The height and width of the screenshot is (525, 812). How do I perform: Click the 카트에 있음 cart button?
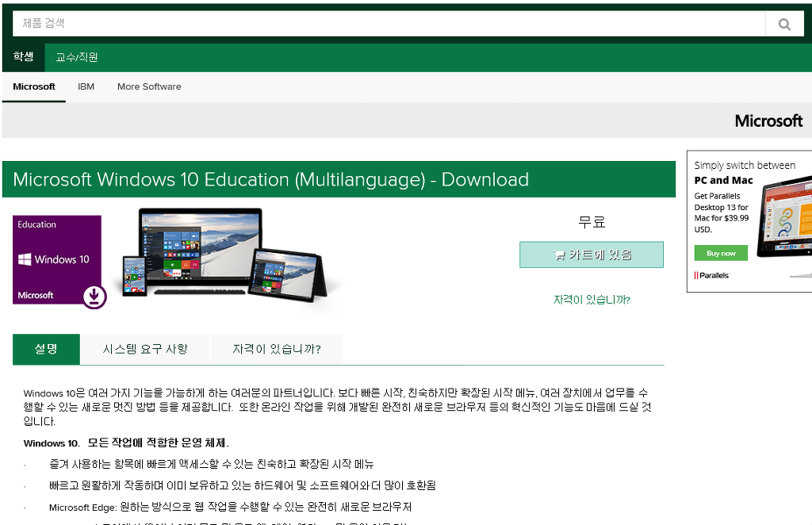tap(592, 255)
